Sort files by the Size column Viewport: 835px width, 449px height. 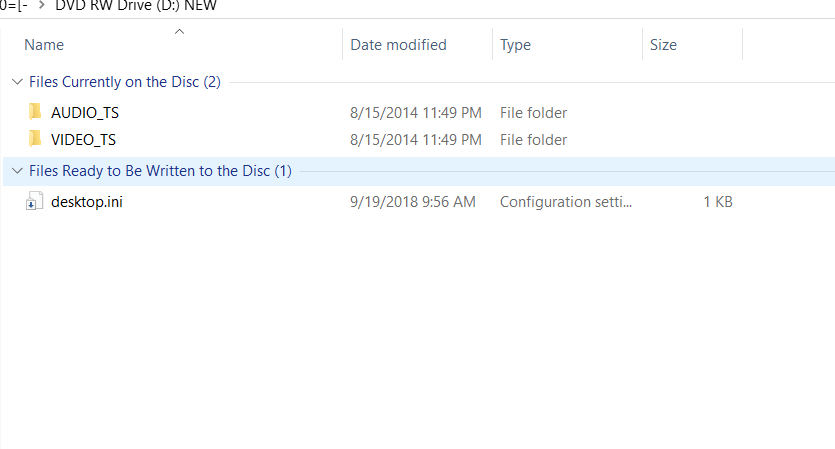coord(663,45)
